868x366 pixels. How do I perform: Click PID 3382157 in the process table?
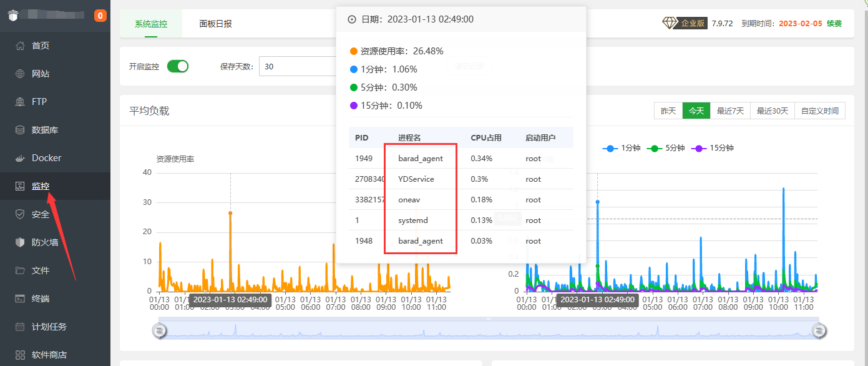click(369, 200)
